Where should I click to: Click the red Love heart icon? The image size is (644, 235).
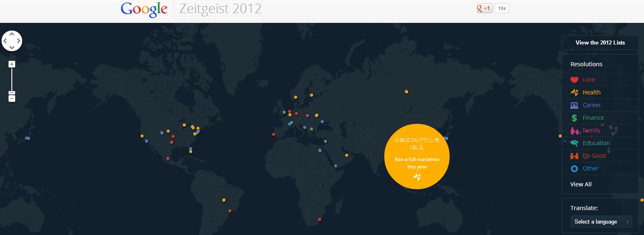[x=574, y=80]
